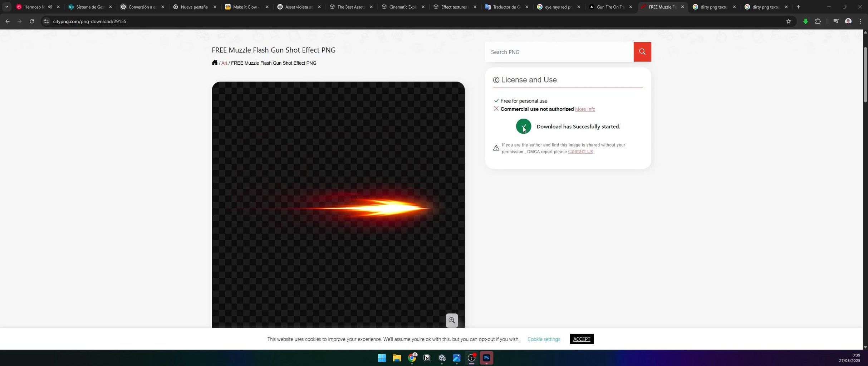Open a new tab with the plus icon
868x366 pixels.
(798, 7)
